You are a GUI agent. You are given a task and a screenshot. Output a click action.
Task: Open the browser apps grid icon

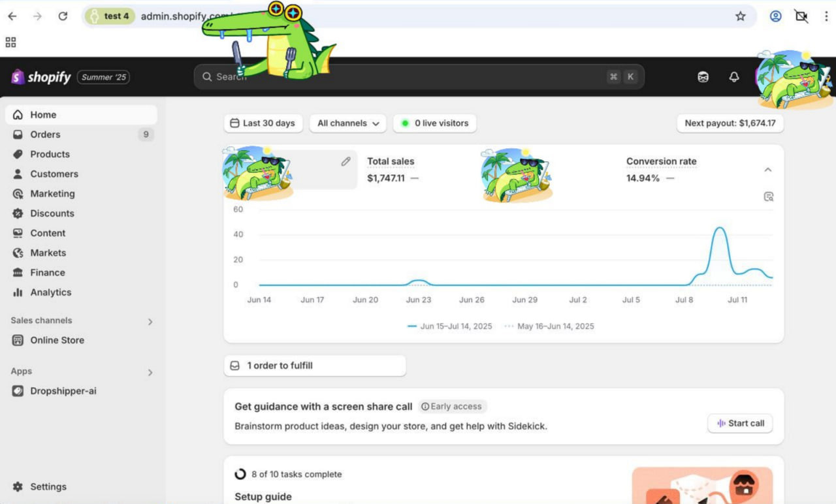tap(10, 42)
